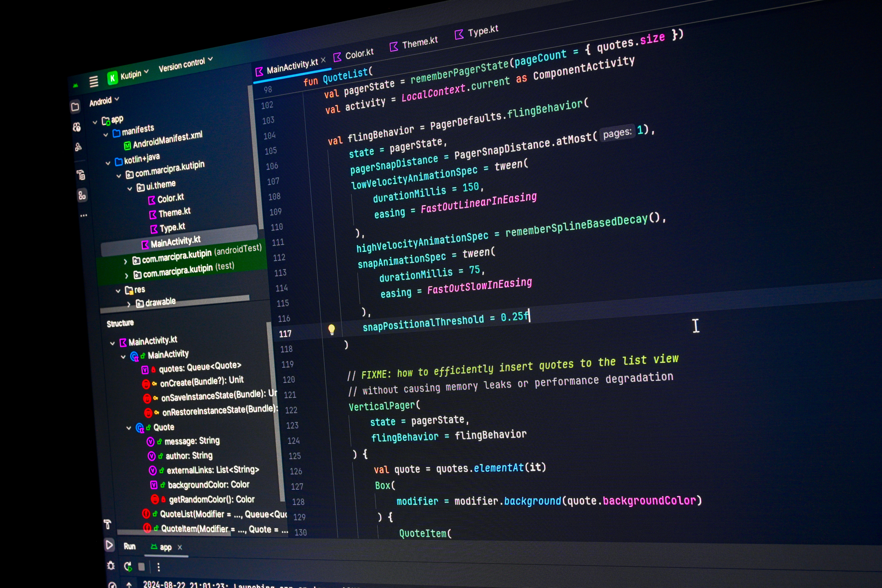Open the Android project view dropdown
The height and width of the screenshot is (588, 882).
tap(104, 101)
